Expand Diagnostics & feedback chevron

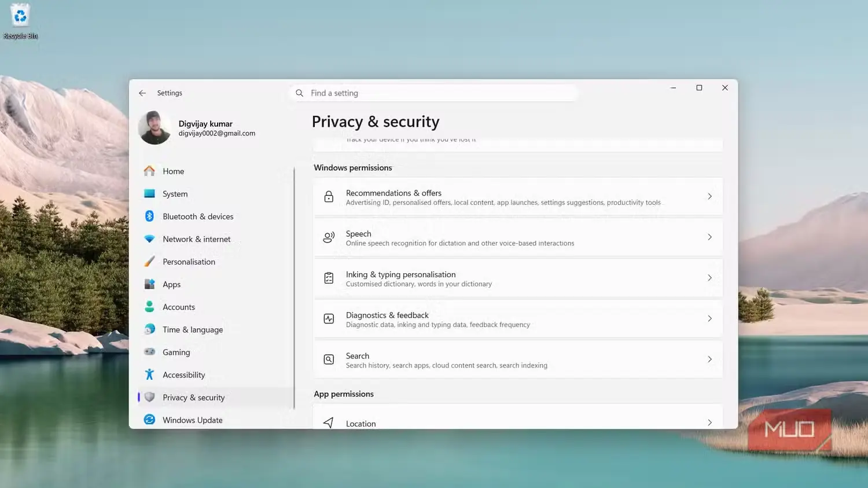pyautogui.click(x=709, y=318)
